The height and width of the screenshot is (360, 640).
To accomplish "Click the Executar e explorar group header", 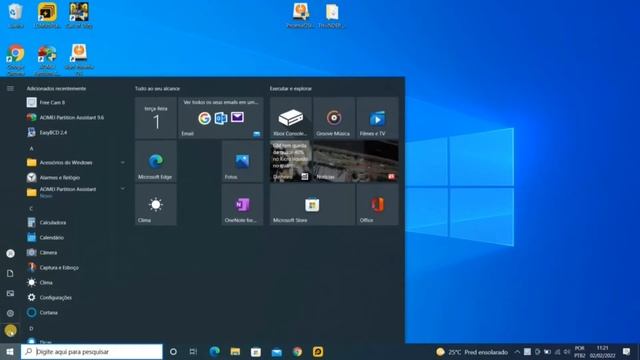I will (x=291, y=89).
